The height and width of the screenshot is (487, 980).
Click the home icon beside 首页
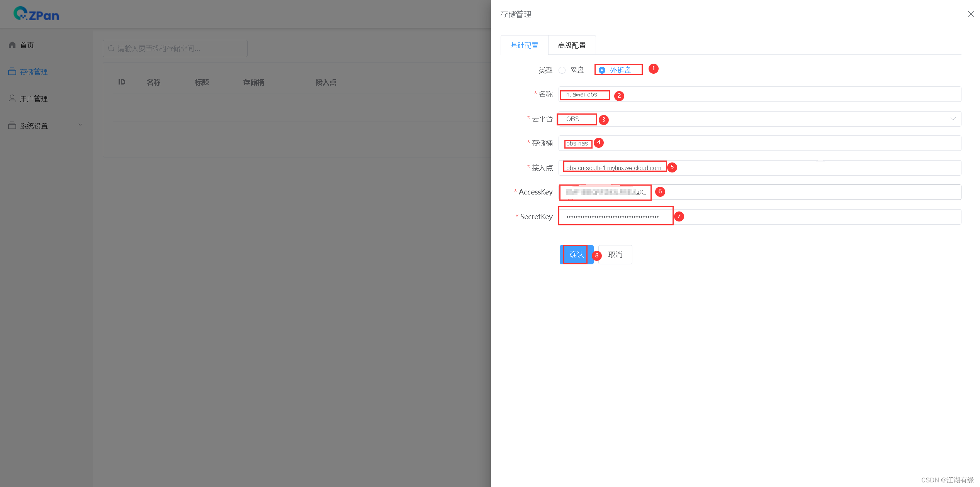click(12, 45)
